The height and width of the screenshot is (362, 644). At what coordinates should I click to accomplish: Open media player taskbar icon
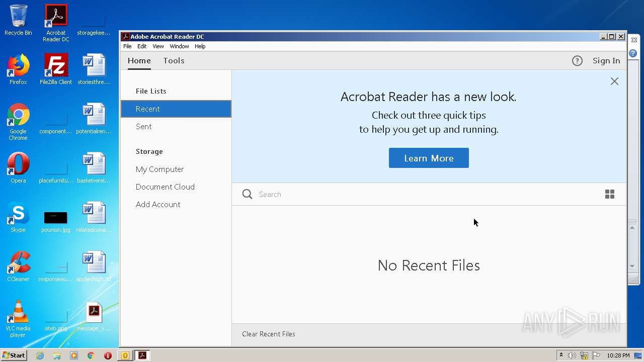point(74,355)
